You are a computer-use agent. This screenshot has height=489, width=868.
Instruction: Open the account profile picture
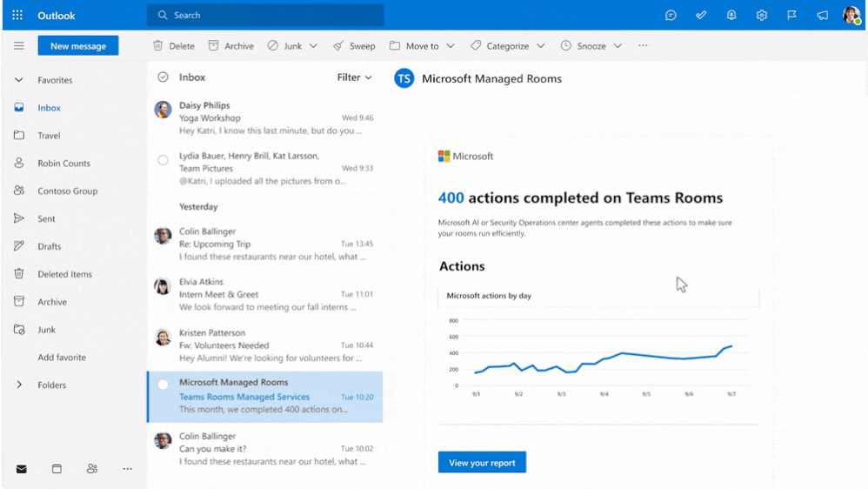[851, 15]
